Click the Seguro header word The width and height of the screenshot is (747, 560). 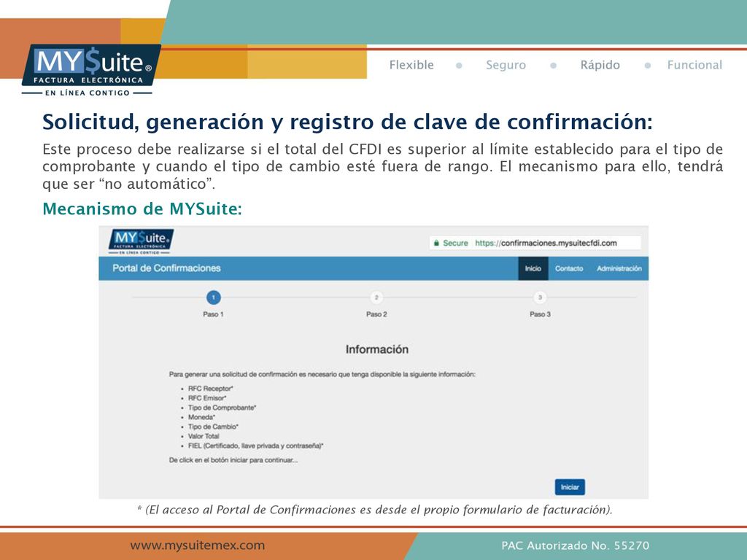pyautogui.click(x=506, y=65)
